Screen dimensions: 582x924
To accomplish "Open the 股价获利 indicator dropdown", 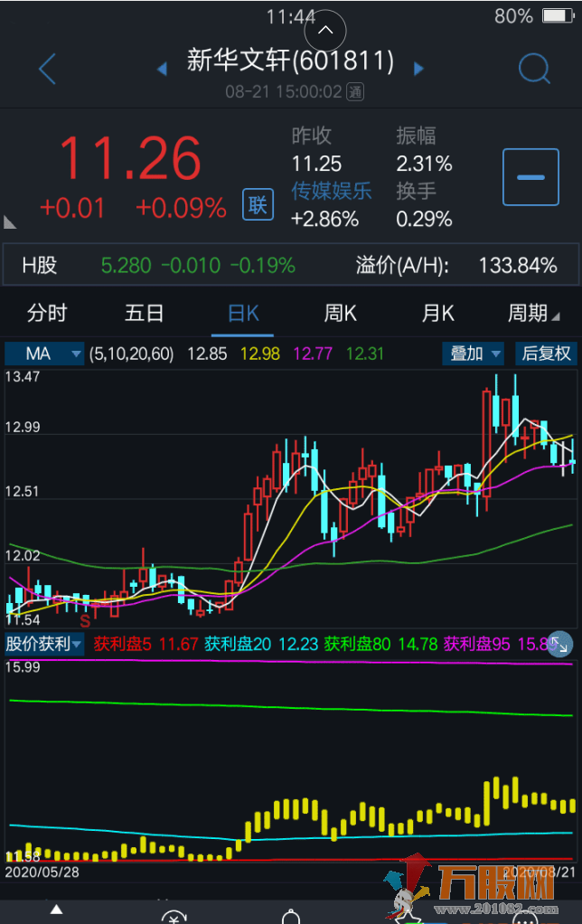I will 44,644.
